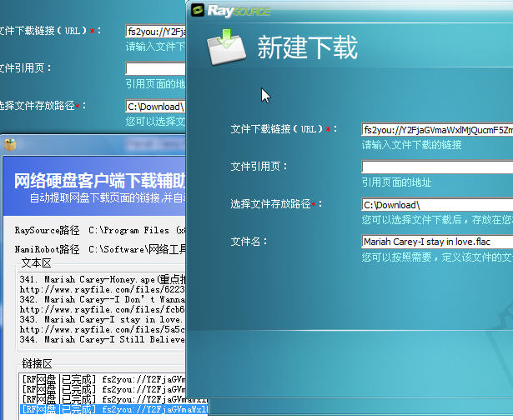Click the NamiRobot路径 value 'C:\Software\网络工具'
The height and width of the screenshot is (420, 513).
[137, 249]
